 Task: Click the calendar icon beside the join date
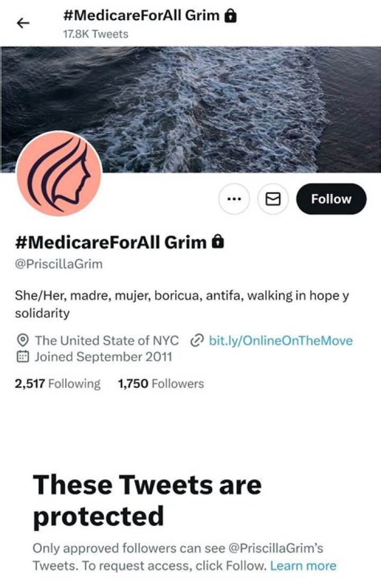click(x=22, y=357)
